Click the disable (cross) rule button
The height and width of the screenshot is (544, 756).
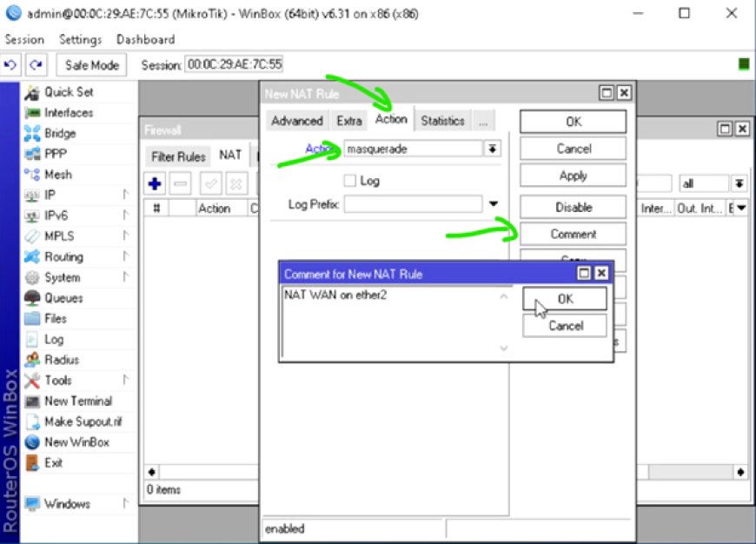coord(236,183)
